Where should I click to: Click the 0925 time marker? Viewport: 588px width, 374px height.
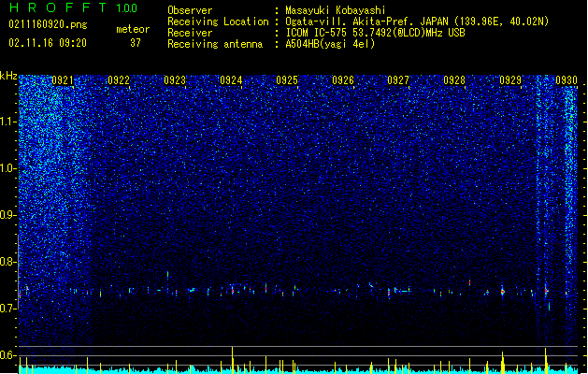pyautogui.click(x=287, y=80)
